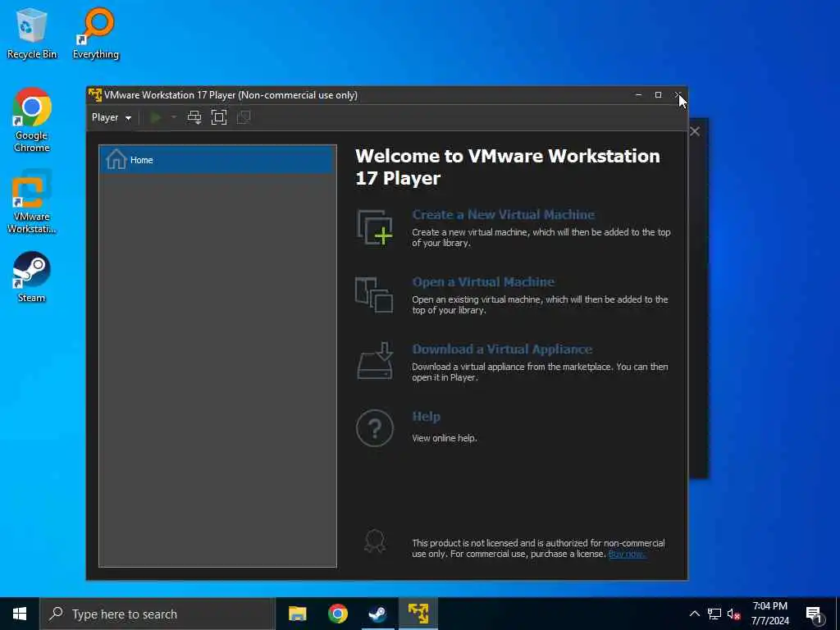Click the network tray icon
840x630 pixels.
pos(714,614)
